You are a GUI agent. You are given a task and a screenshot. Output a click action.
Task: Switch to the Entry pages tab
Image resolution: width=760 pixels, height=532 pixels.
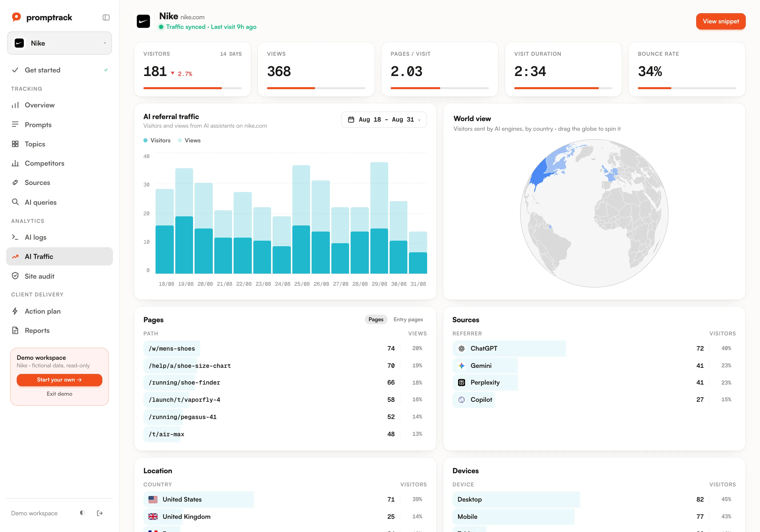click(408, 319)
